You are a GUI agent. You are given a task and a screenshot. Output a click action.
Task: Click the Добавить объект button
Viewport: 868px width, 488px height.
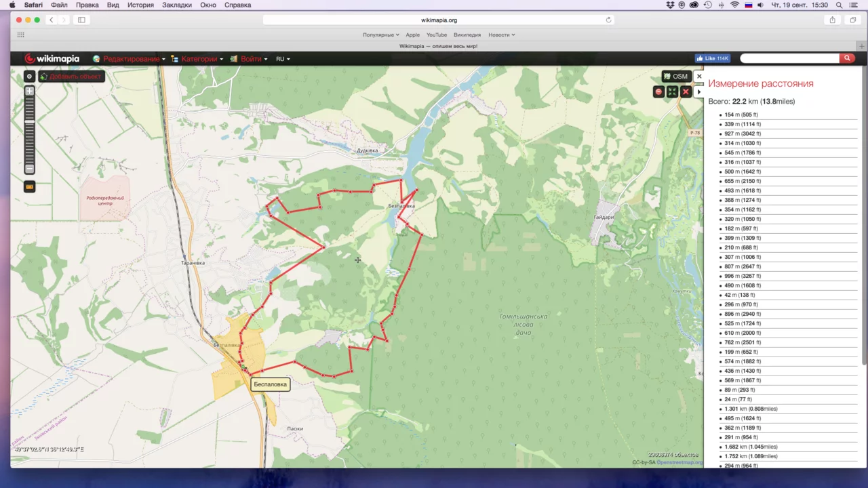71,77
